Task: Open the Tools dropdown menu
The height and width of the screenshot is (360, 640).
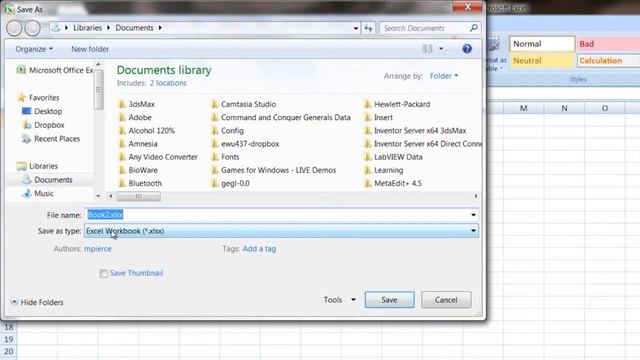Action: [x=339, y=300]
